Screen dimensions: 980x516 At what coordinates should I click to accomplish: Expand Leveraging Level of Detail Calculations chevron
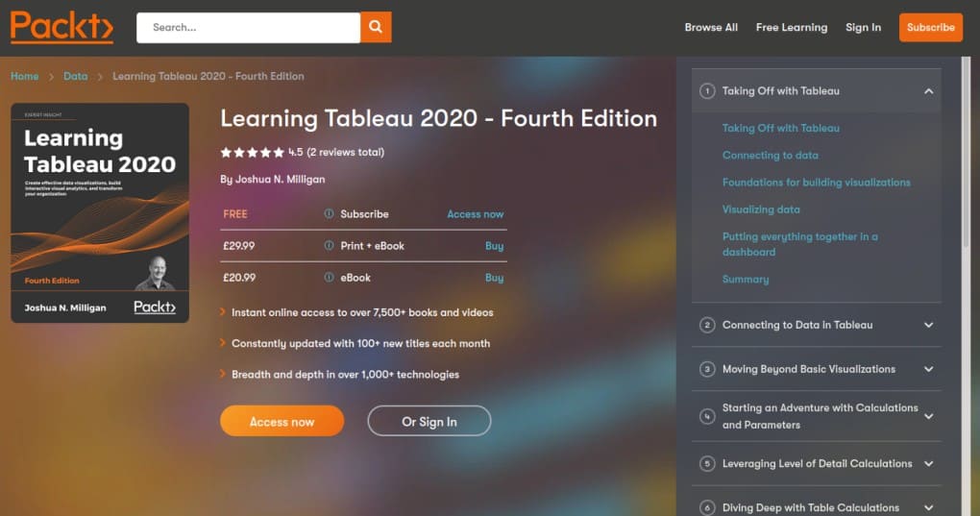(929, 463)
